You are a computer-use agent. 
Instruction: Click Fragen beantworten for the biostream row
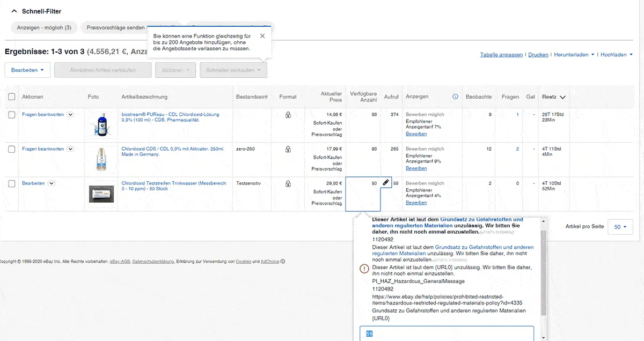pyautogui.click(x=43, y=115)
